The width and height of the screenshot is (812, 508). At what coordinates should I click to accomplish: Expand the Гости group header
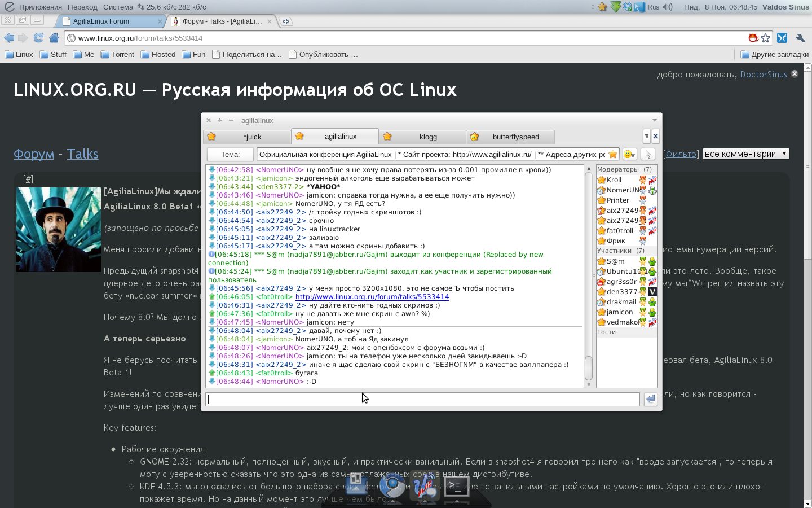pyautogui.click(x=626, y=332)
